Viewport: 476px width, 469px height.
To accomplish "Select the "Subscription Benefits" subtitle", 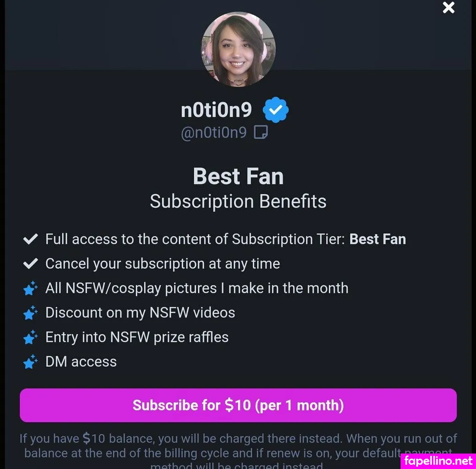I will 238,201.
